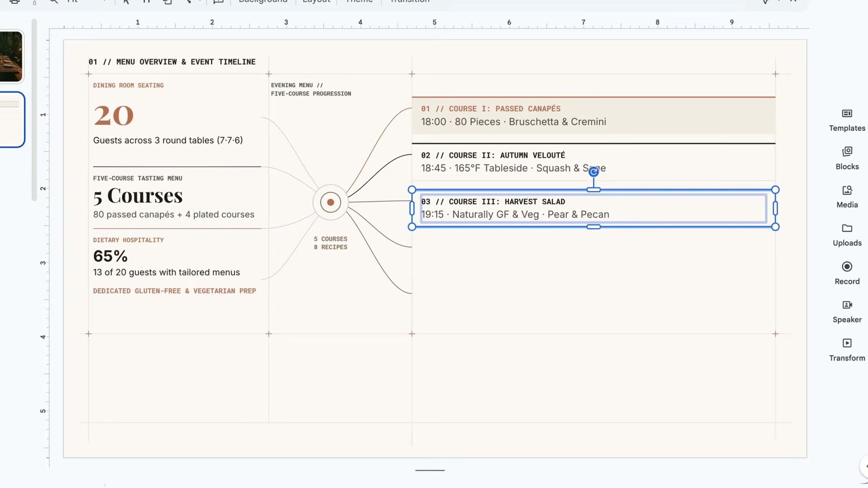Click 'Guests across 3 round tables (7·7·6)' text

[x=168, y=140]
